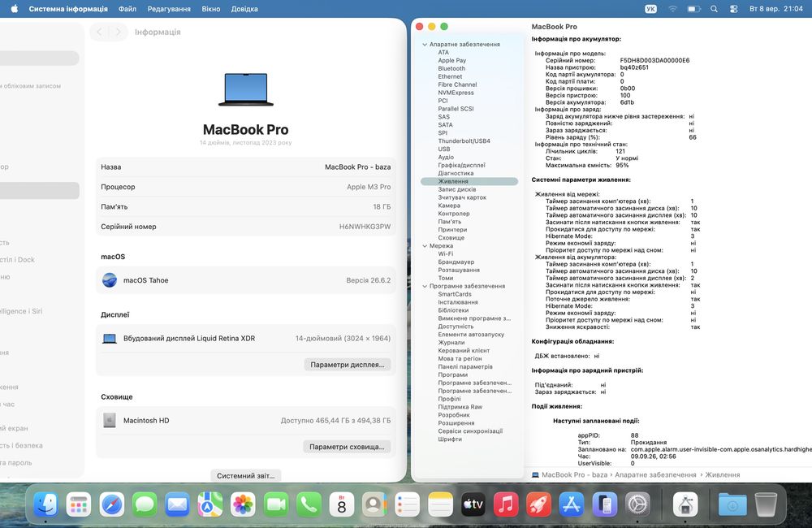Click the Wi-Fi status icon
This screenshot has height=528, width=812.
click(672, 9)
